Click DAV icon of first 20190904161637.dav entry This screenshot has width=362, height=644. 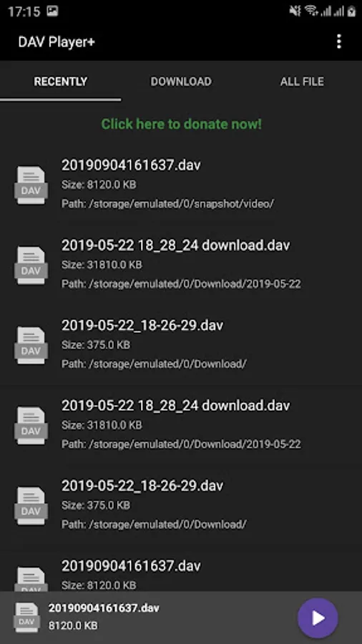(31, 185)
